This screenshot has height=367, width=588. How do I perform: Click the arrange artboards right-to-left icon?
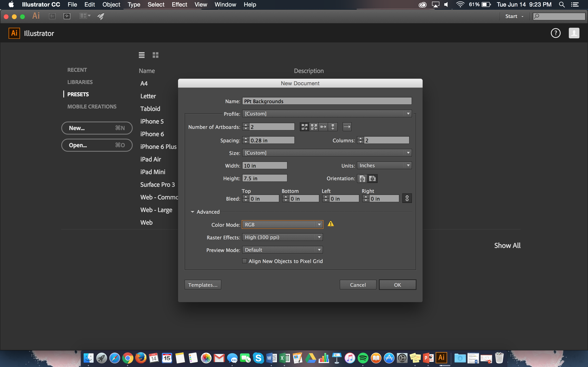(x=347, y=127)
